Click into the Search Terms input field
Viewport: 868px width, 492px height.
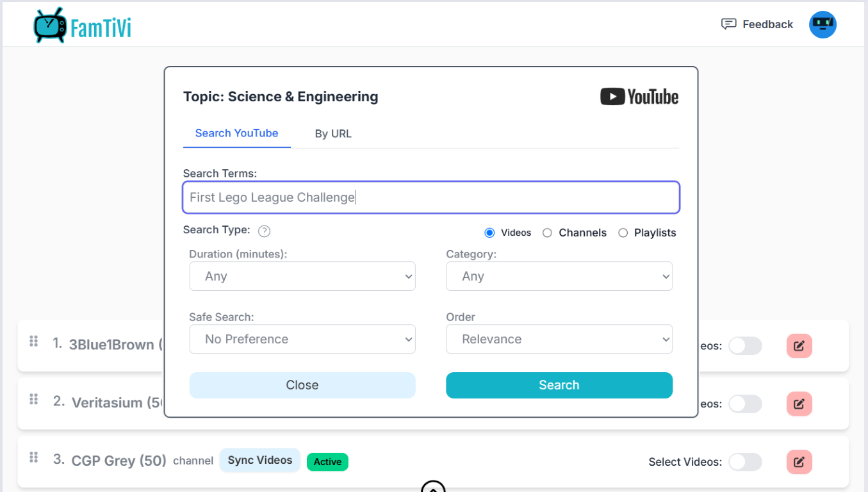pos(430,197)
